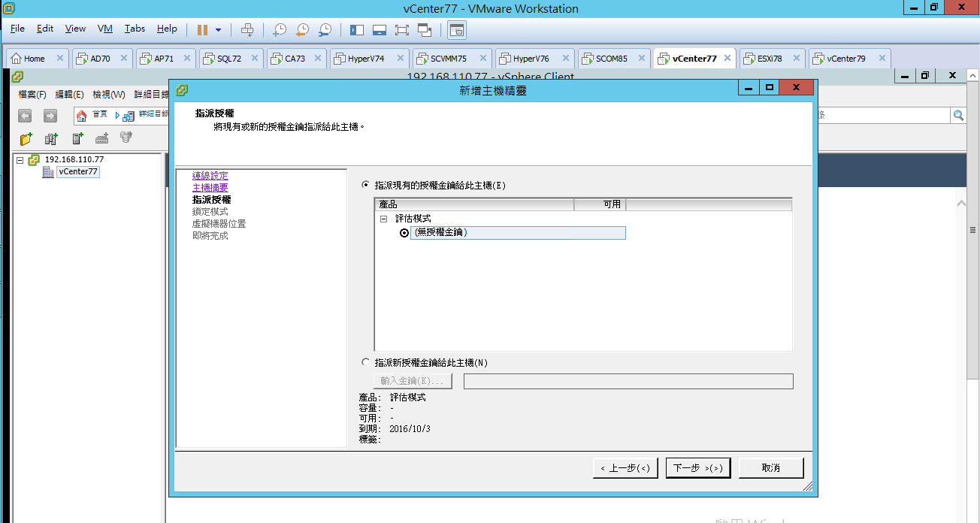Switch to Unity mode icon
980x523 pixels.
click(x=425, y=29)
